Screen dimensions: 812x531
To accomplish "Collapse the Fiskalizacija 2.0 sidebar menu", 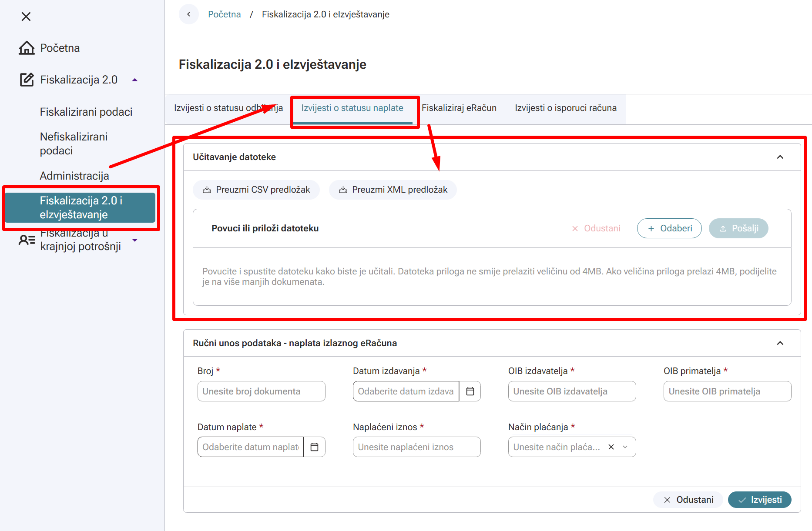I will point(135,80).
